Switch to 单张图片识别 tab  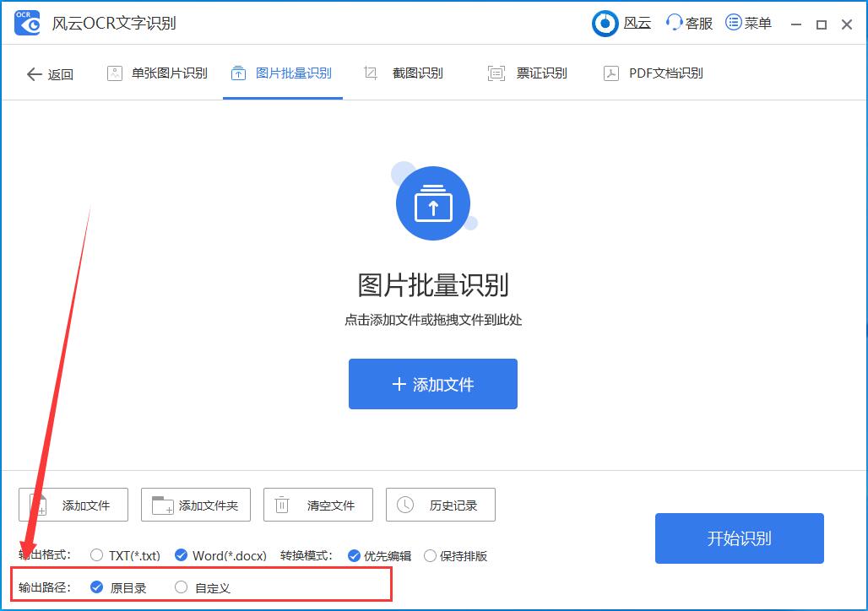(158, 73)
